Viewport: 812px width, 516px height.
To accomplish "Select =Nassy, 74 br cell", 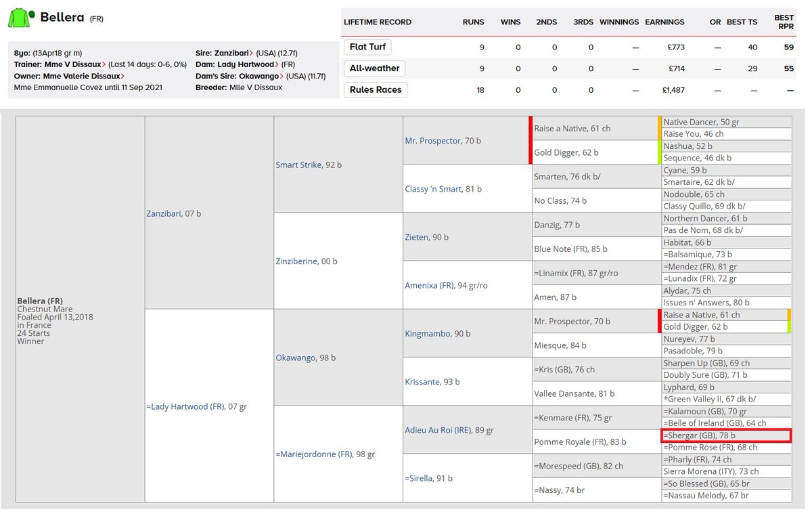I will click(x=597, y=490).
